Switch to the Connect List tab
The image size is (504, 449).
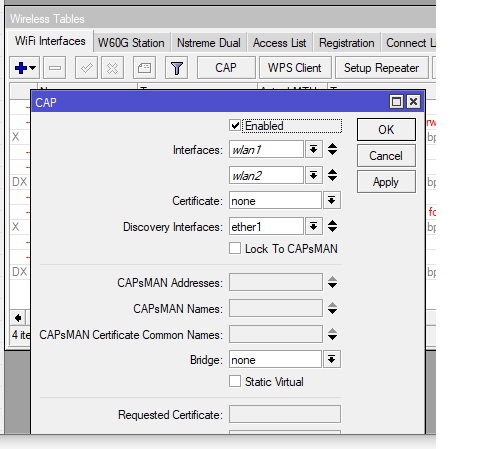point(409,43)
